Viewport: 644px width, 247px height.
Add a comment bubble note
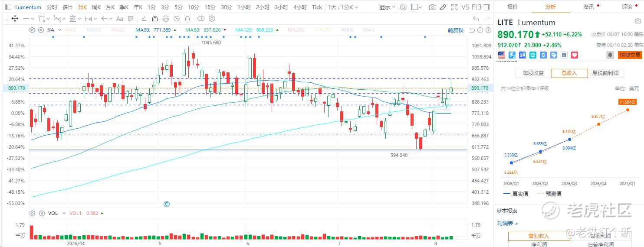131,19
